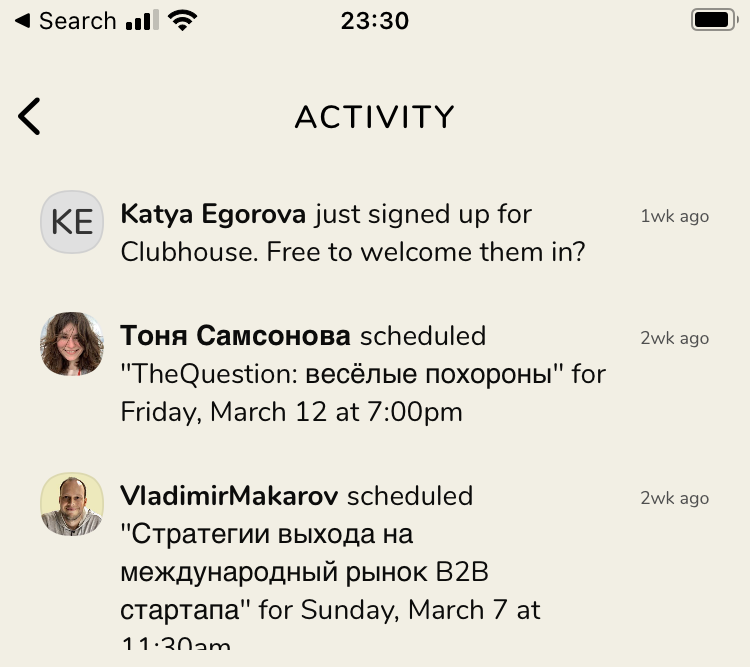Return to Search via status bar
The image size is (750, 667).
[x=64, y=21]
